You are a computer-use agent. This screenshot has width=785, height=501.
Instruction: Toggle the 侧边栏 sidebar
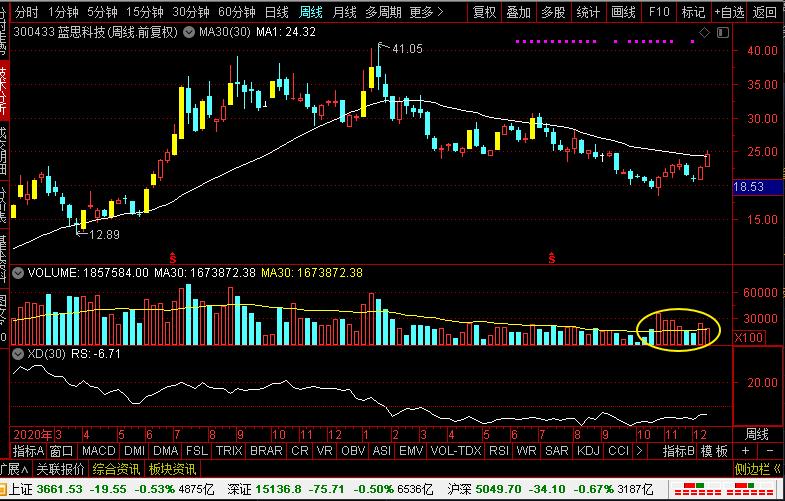point(757,469)
